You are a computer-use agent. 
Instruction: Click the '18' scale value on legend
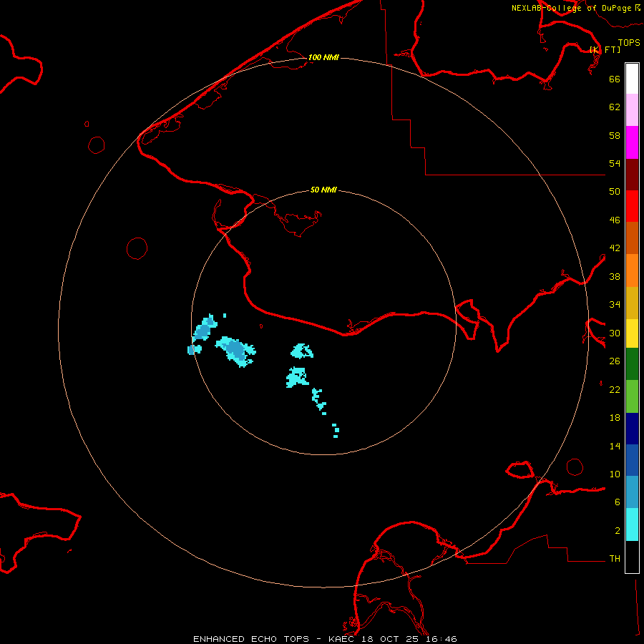[615, 418]
